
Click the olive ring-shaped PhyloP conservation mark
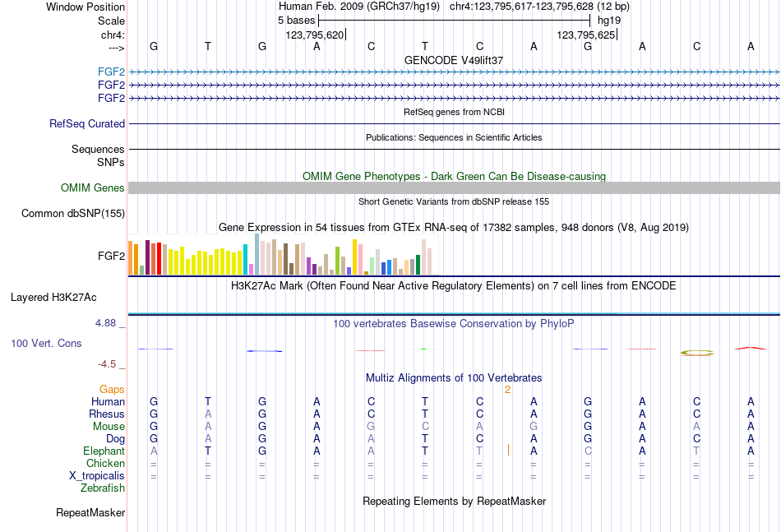(697, 353)
